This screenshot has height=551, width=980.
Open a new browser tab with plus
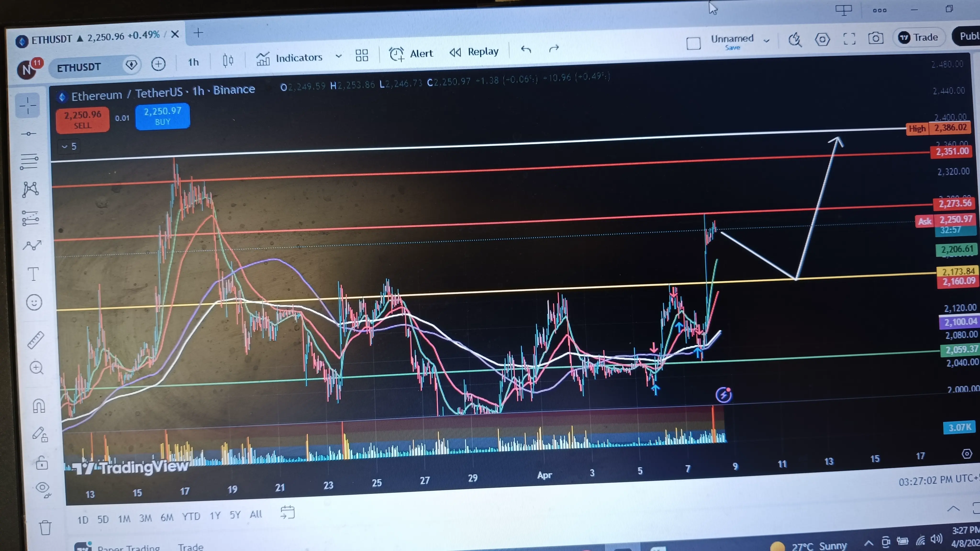coord(198,33)
